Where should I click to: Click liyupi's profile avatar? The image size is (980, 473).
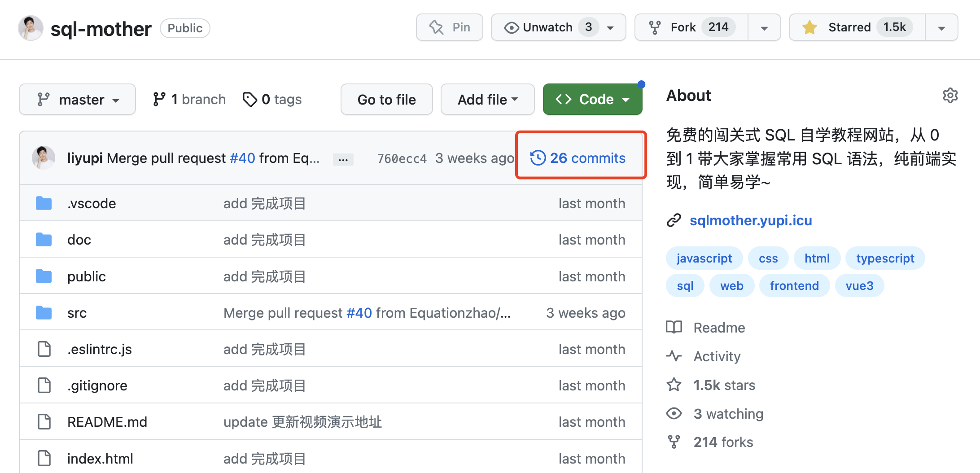click(x=43, y=158)
